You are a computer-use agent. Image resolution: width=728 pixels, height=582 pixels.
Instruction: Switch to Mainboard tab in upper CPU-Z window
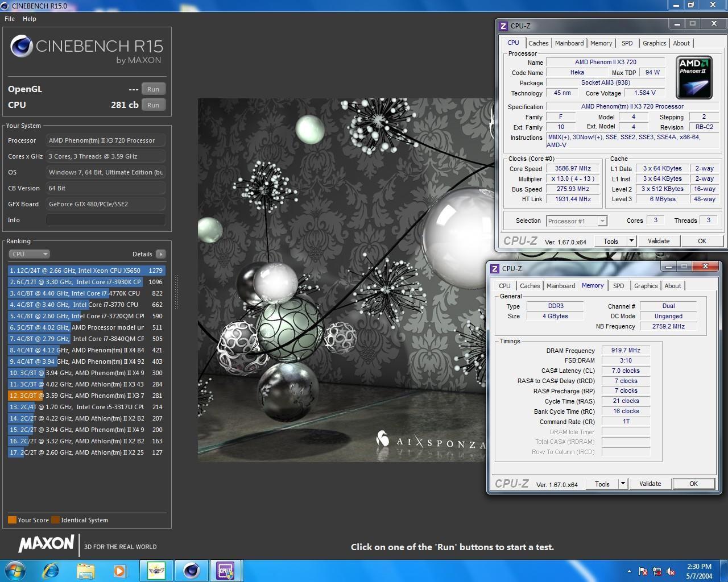(569, 43)
